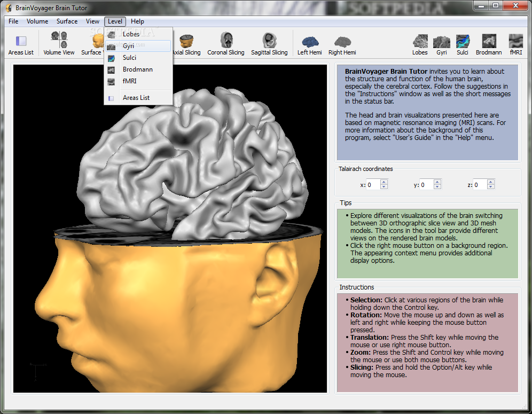Click the "Slicing:" instruction line
Image resolution: width=532 pixels, height=414 pixels.
(421, 371)
